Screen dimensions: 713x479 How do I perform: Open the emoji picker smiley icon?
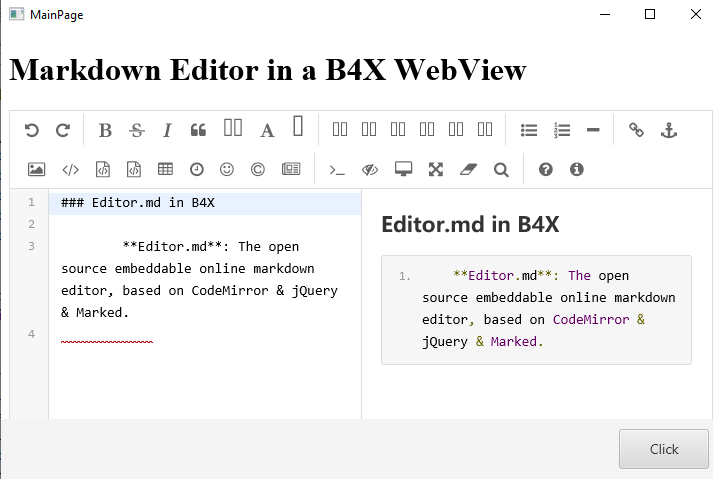226,170
